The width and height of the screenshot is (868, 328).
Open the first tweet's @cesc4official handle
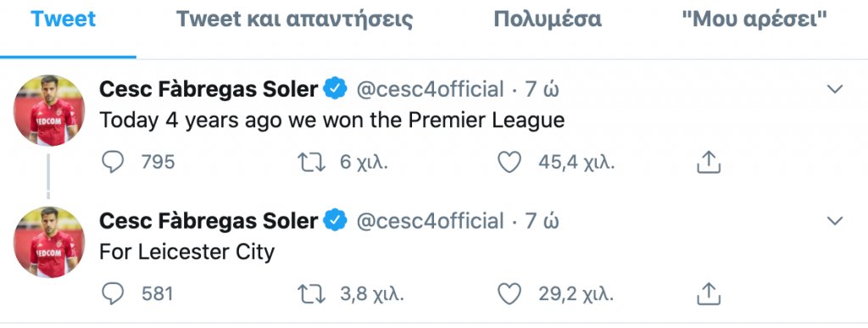[430, 89]
